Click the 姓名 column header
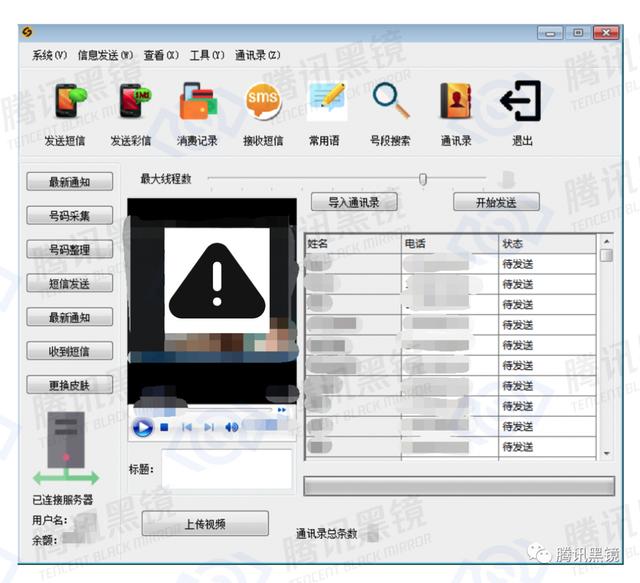Screen dimensions: 640x583 coord(353,244)
